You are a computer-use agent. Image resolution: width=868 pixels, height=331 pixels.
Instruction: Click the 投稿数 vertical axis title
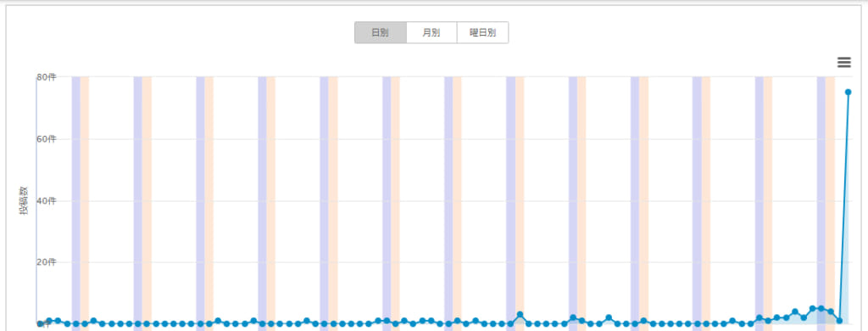(x=24, y=200)
